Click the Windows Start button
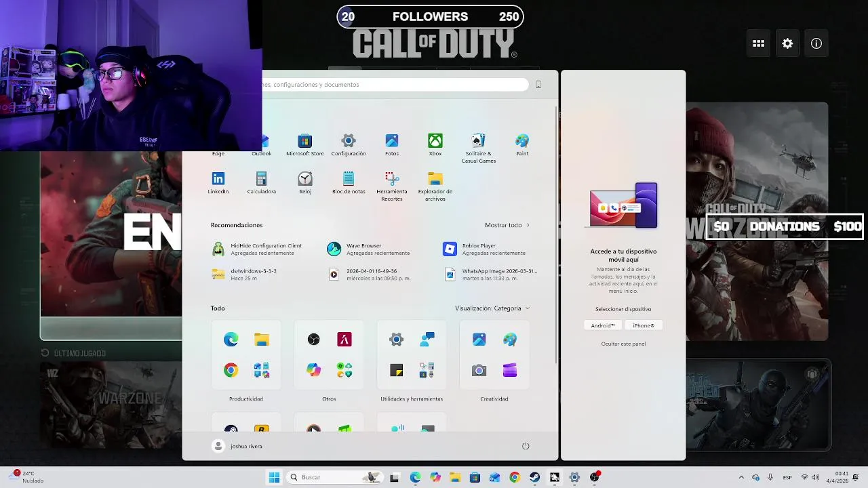868x488 pixels. coord(274,477)
